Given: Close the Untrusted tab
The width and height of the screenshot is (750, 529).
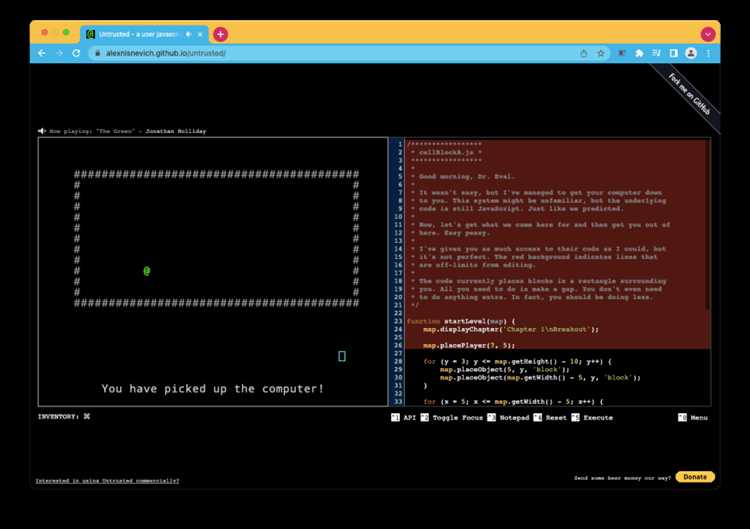Looking at the screenshot, I should (200, 34).
